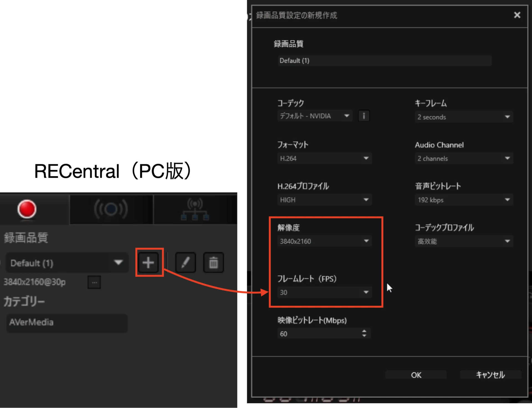Screen dimensions: 532x408
Task: Switch to the live streaming tab
Action: pos(111,209)
